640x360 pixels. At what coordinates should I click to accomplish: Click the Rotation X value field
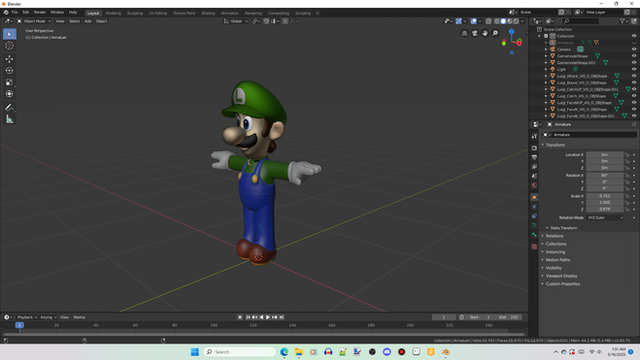pos(604,176)
